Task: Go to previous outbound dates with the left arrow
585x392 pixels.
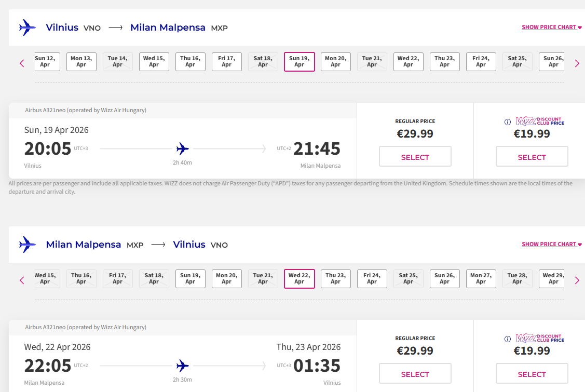Action: [x=22, y=63]
